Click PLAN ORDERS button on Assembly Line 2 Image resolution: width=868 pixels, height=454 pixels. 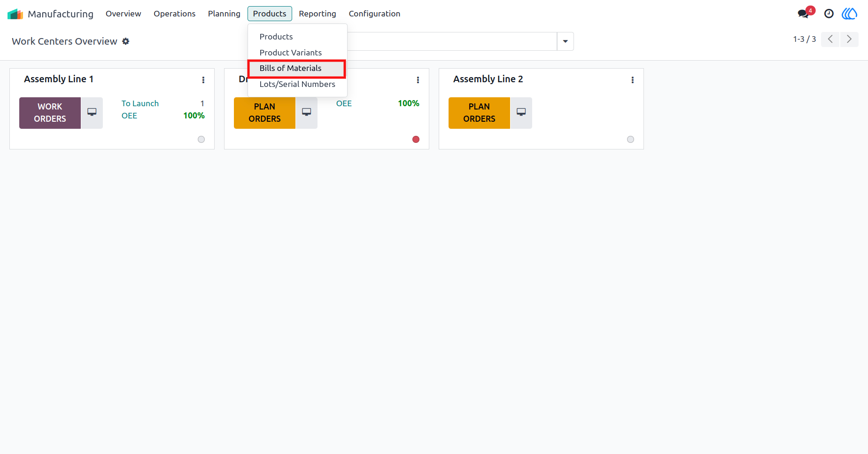(x=479, y=113)
